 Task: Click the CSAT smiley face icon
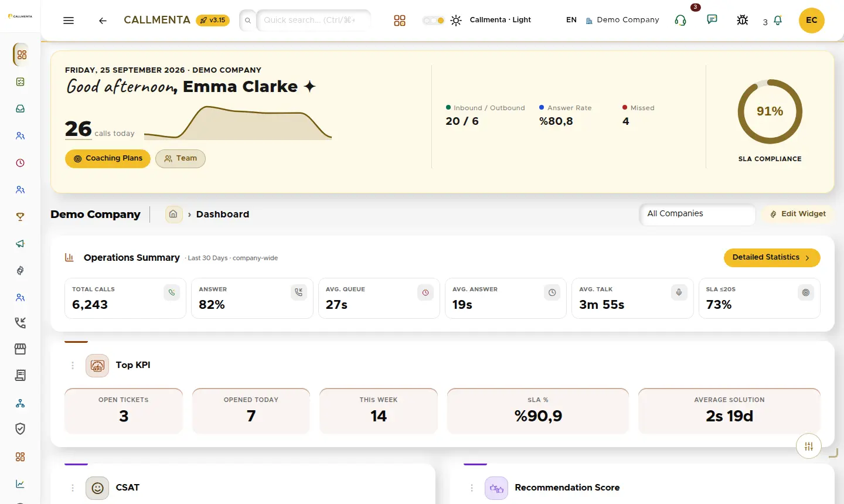point(97,488)
